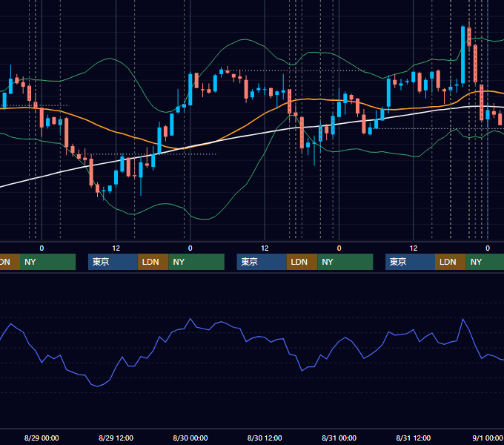Image resolution: width=504 pixels, height=445 pixels.
Task: Click the tall blue candle before 9/1 00:00
Action: tap(462, 56)
